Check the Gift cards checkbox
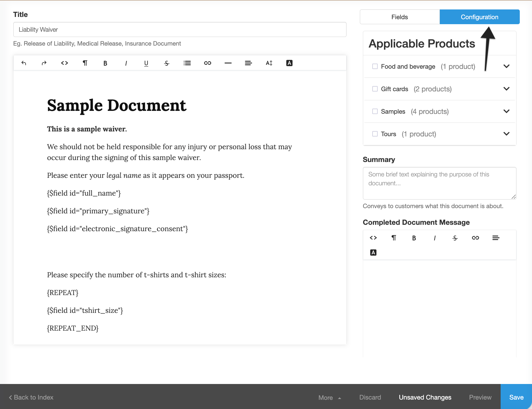 (x=375, y=89)
